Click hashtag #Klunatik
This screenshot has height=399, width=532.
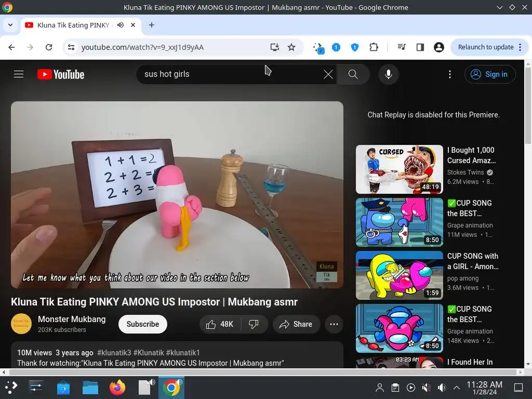pyautogui.click(x=149, y=353)
